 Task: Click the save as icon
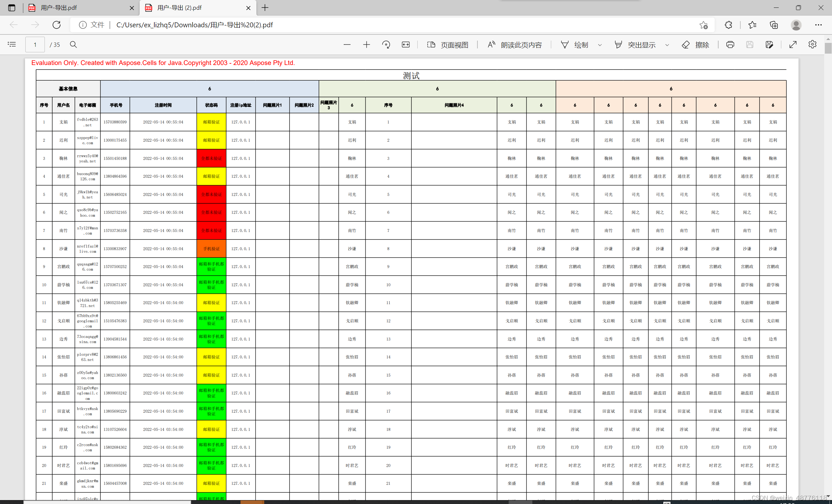pyautogui.click(x=769, y=45)
